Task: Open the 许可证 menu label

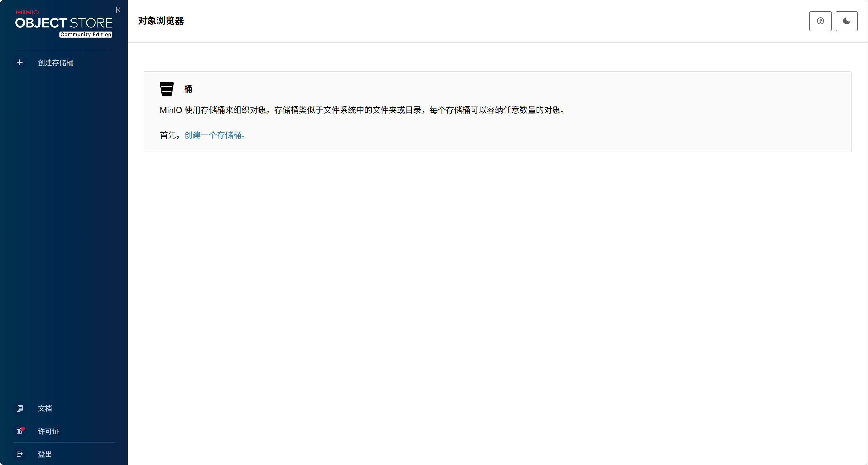Action: pyautogui.click(x=48, y=431)
